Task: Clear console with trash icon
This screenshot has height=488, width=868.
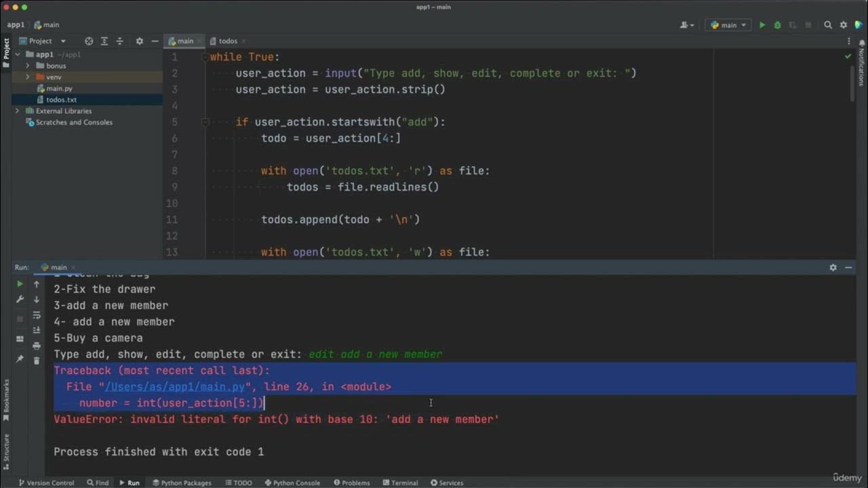Action: [x=37, y=361]
